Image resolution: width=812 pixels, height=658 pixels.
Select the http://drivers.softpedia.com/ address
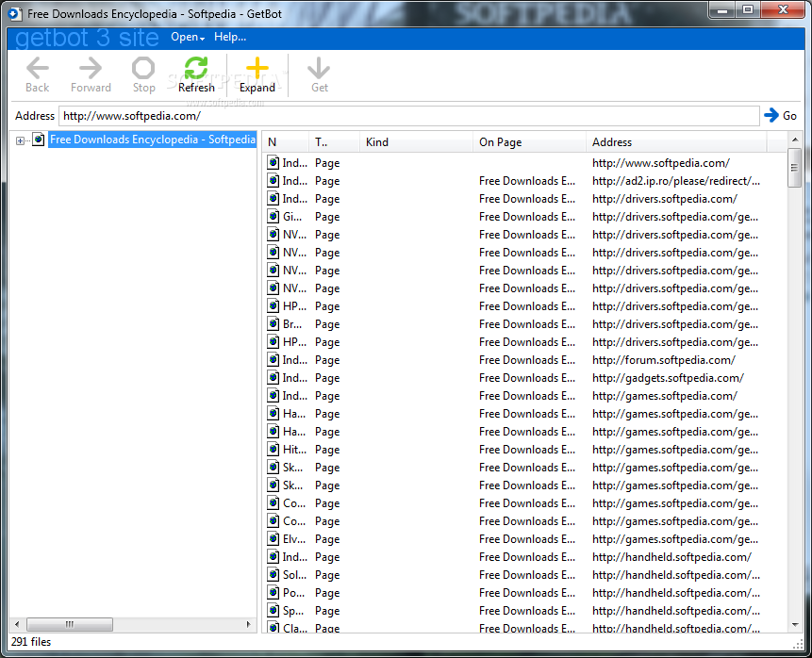pyautogui.click(x=665, y=199)
